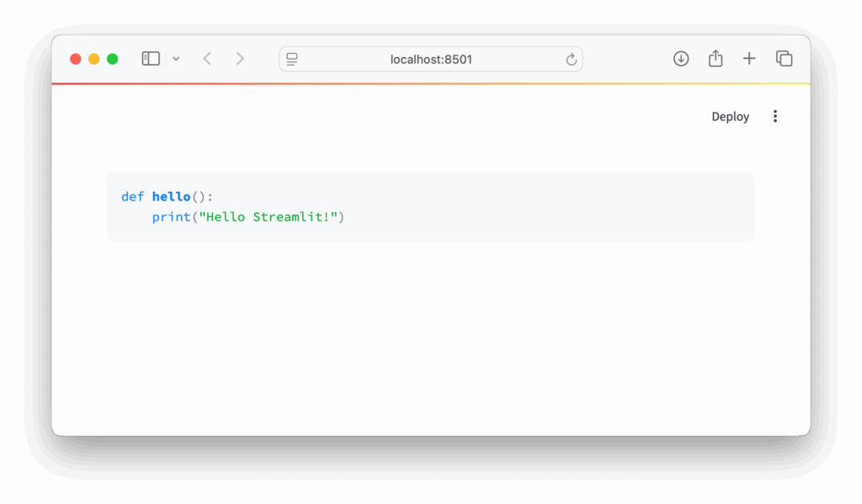Show the Safari sidebar
Image resolution: width=862 pixels, height=504 pixels.
tap(151, 59)
